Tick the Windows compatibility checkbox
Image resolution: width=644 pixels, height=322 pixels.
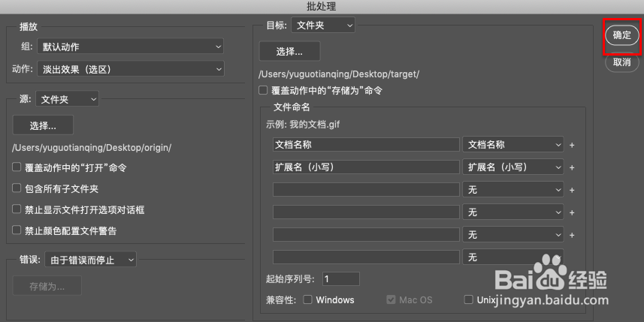click(x=307, y=299)
